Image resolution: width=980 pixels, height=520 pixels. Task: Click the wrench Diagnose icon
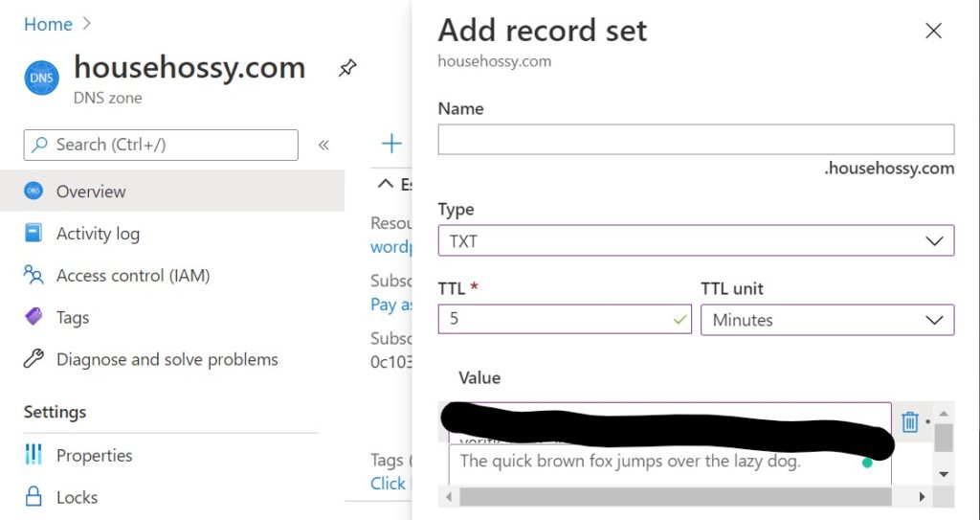pyautogui.click(x=33, y=358)
